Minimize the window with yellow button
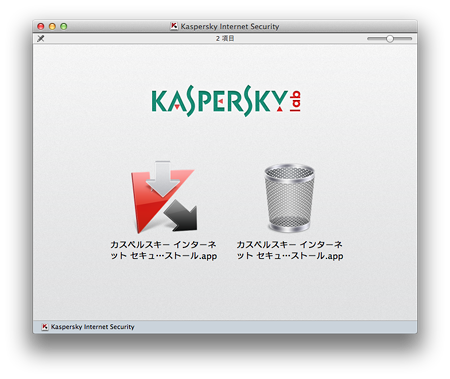This screenshot has height=379, width=450. 52,26
